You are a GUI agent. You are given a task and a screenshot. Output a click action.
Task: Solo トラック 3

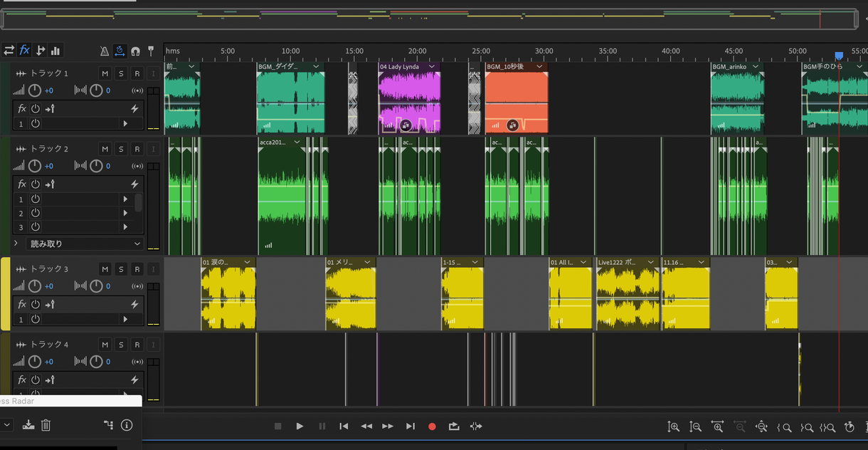(121, 269)
